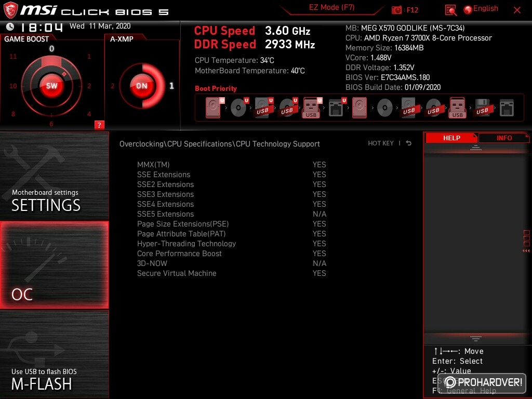Select the legacy USB optical disc boot device
The image size is (532, 399).
coord(433,108)
